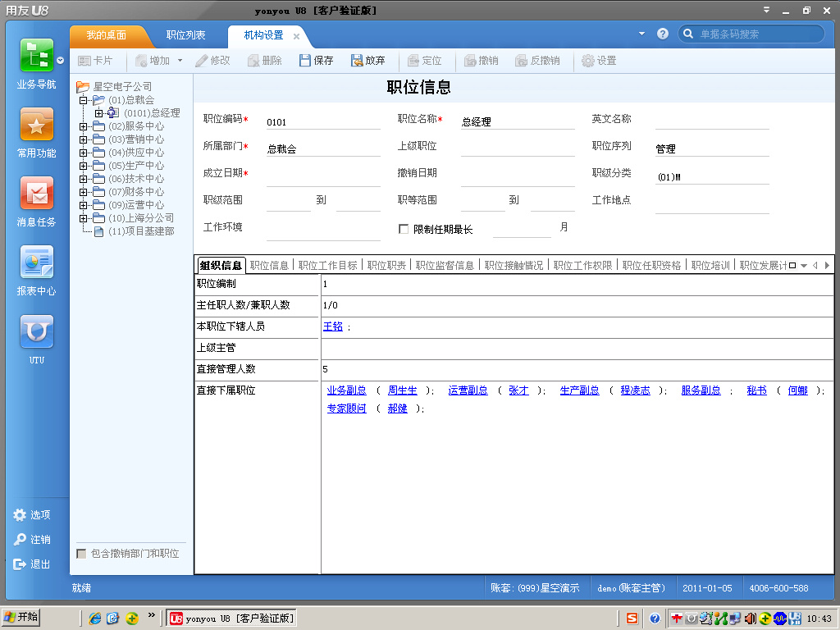This screenshot has width=840, height=630.
Task: Open Internet Explorer in taskbar quick launch
Action: pyautogui.click(x=95, y=619)
